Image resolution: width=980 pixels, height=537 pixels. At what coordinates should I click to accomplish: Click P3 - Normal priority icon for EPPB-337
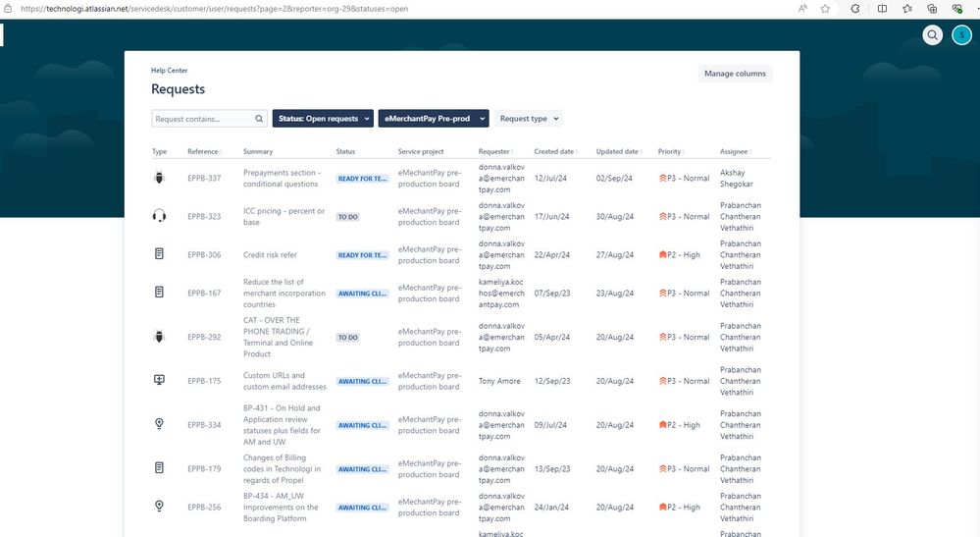pos(662,178)
